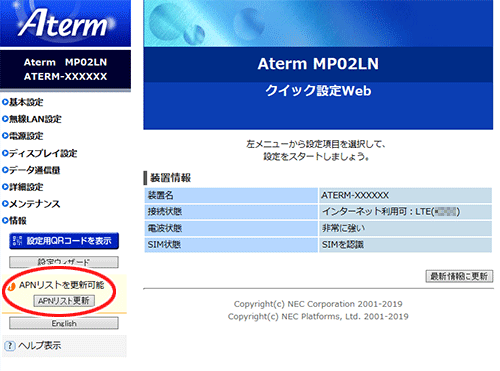Click the 装置情報 section heading
Image resolution: width=500 pixels, height=371 pixels.
[x=170, y=178]
